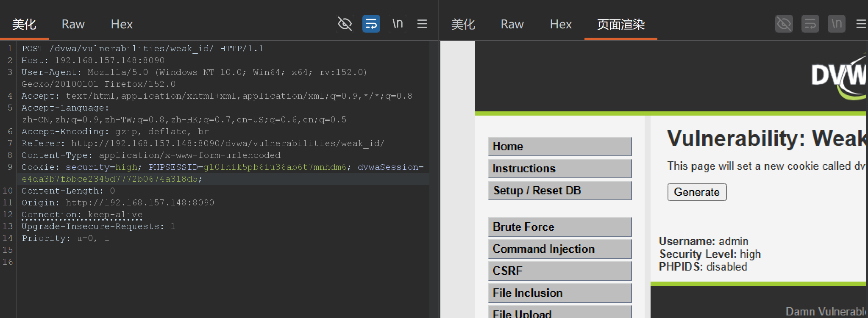This screenshot has height=318, width=868.
Task: Switch request view to Raw tab
Action: (x=73, y=24)
